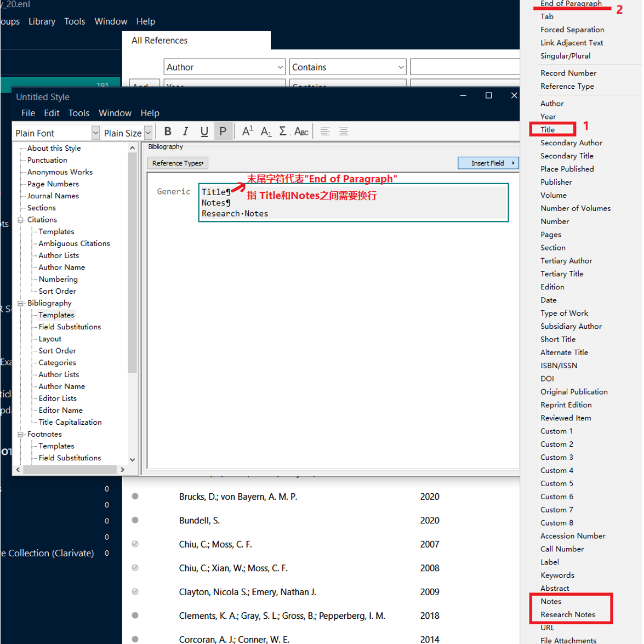644x644 pixels.
Task: Select DOI in Insert Field list
Action: (x=547, y=378)
